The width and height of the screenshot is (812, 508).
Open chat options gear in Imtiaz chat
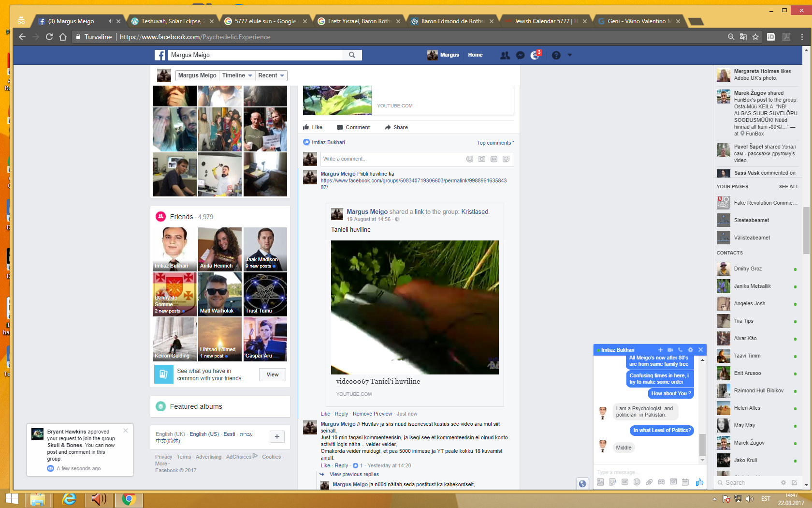pyautogui.click(x=690, y=350)
